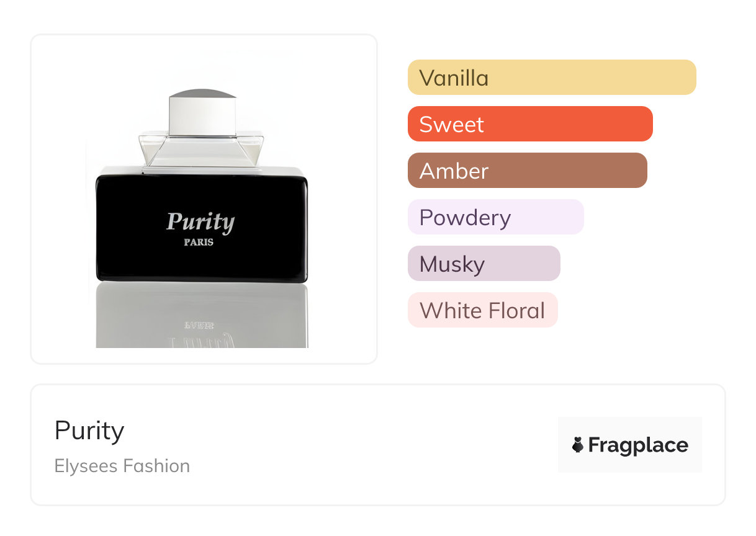Choose the Powdery accord bar
756x536 pixels.
click(x=495, y=217)
